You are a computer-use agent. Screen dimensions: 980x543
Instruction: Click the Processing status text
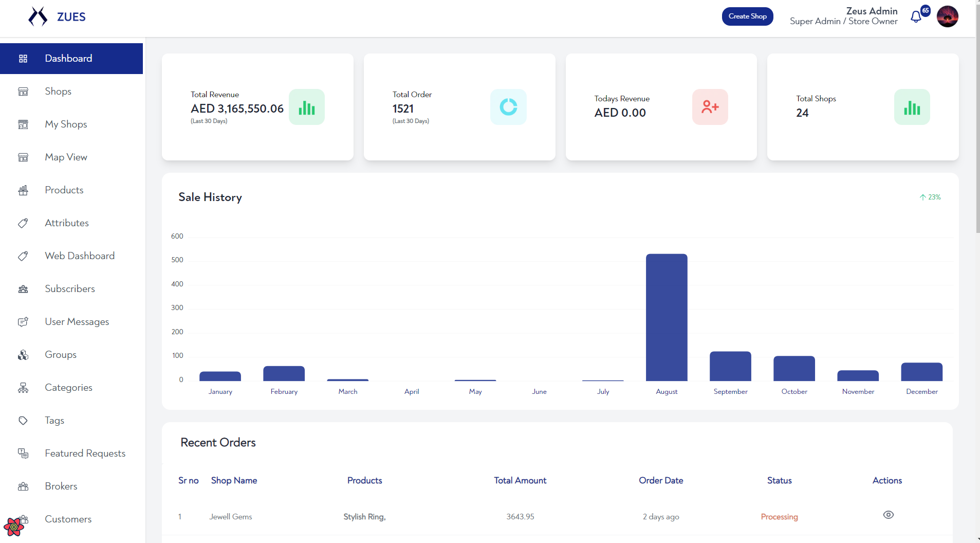tap(779, 517)
